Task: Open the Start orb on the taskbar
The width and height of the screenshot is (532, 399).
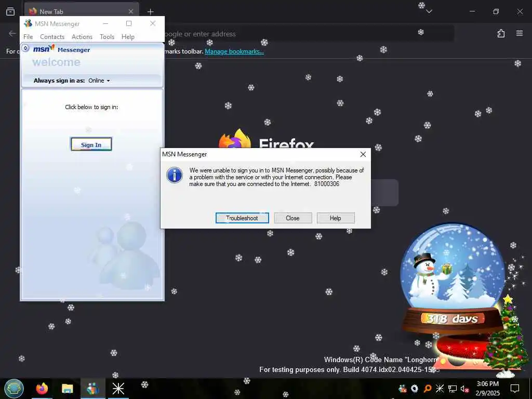Action: 14,389
